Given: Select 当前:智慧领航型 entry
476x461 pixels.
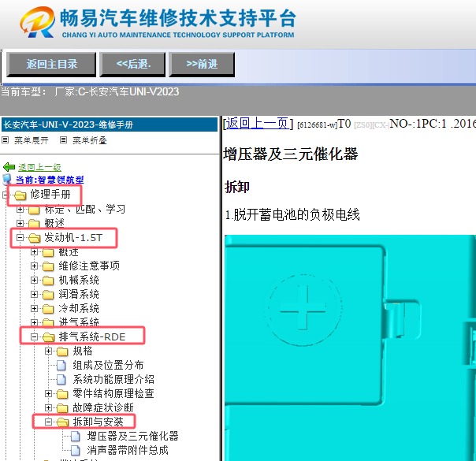Looking at the screenshot, I should tap(50, 180).
